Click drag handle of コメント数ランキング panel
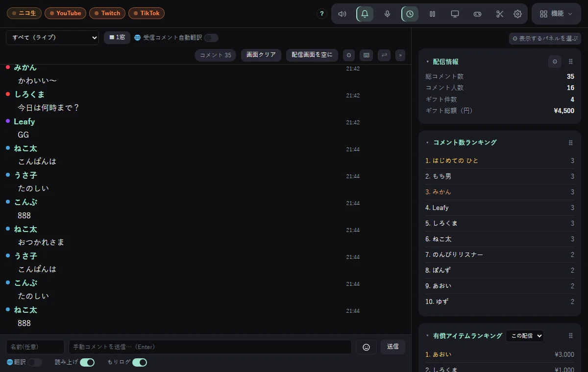Viewport: 588px width, 372px height. (570, 142)
